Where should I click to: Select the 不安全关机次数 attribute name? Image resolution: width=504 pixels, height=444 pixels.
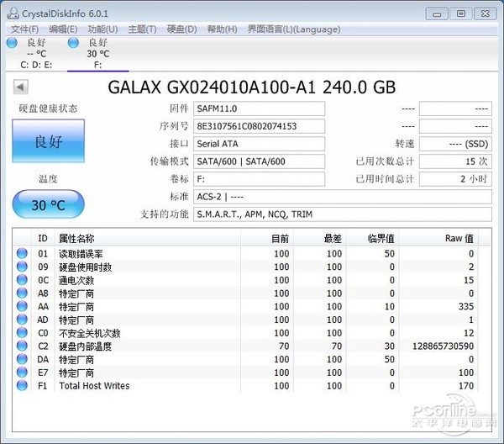tap(90, 333)
